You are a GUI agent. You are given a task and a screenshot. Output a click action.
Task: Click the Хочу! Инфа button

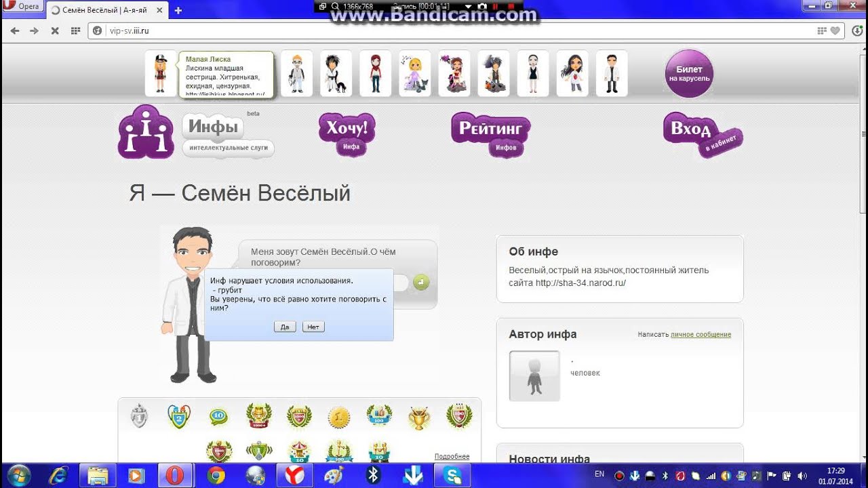click(x=347, y=134)
